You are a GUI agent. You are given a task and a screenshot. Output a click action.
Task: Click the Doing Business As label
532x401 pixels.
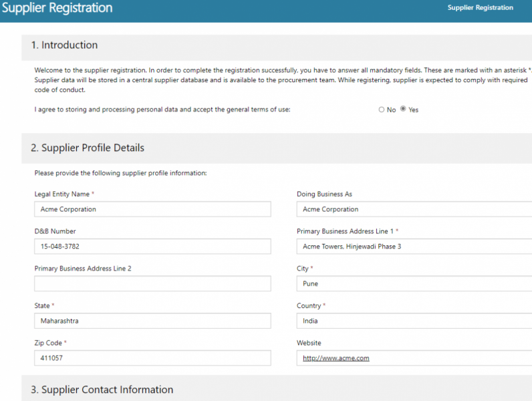point(324,194)
